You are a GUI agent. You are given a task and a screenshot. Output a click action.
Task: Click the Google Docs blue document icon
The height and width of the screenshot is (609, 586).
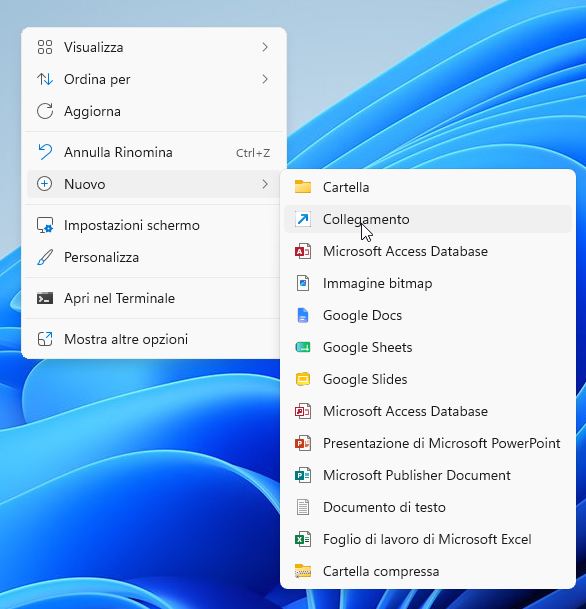(x=303, y=315)
